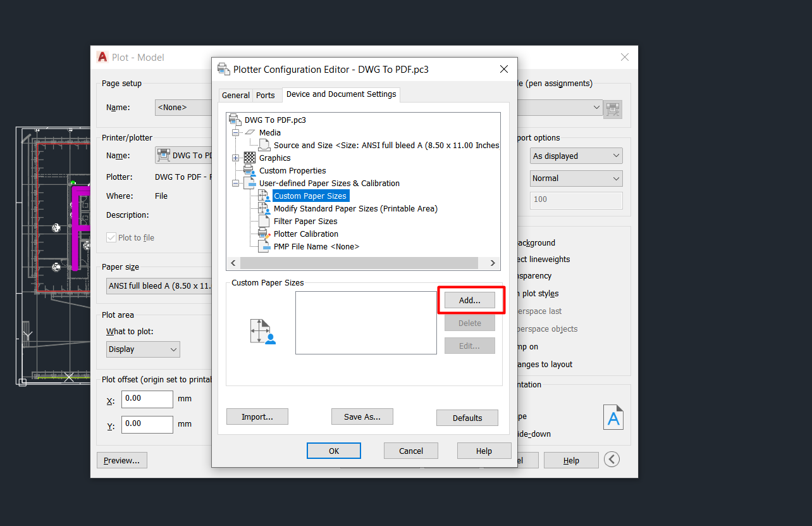Screen dimensions: 812x526
Task: Open the plot style table editor icon
Action: click(x=613, y=108)
